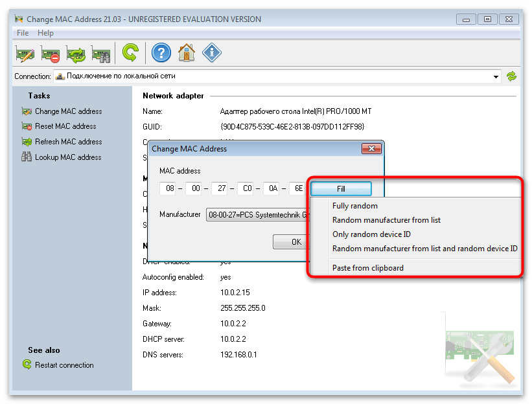The image size is (532, 404).
Task: Click the Change MAC address toolbar icon
Action: [x=25, y=54]
